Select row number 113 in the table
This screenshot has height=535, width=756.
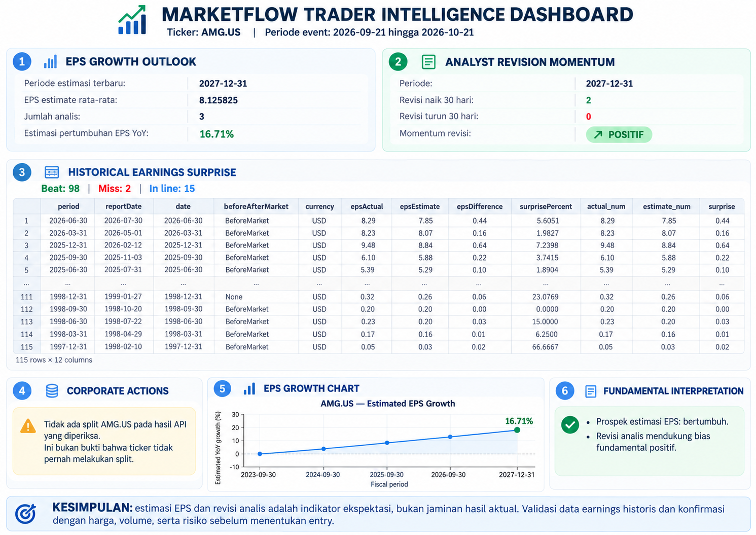coord(27,322)
